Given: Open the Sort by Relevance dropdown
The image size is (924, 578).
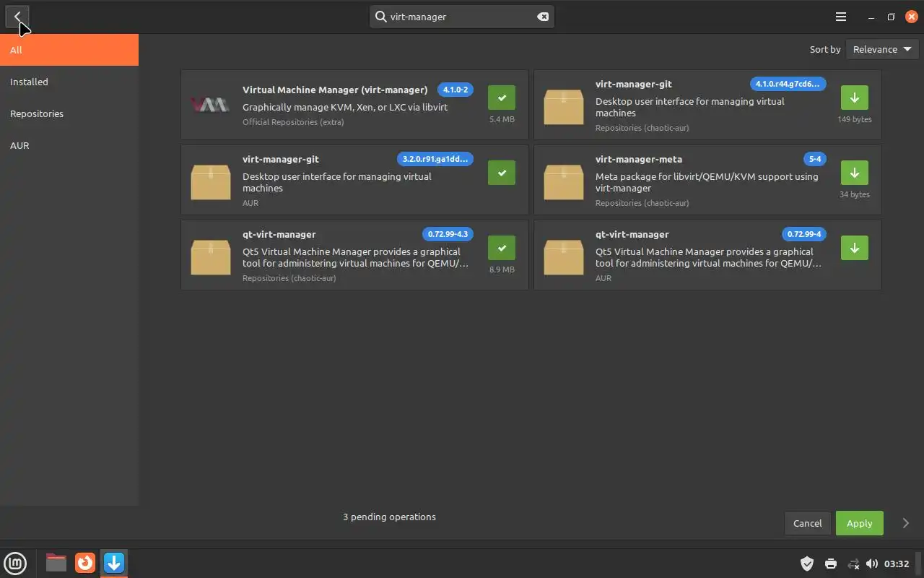Looking at the screenshot, I should pos(882,49).
